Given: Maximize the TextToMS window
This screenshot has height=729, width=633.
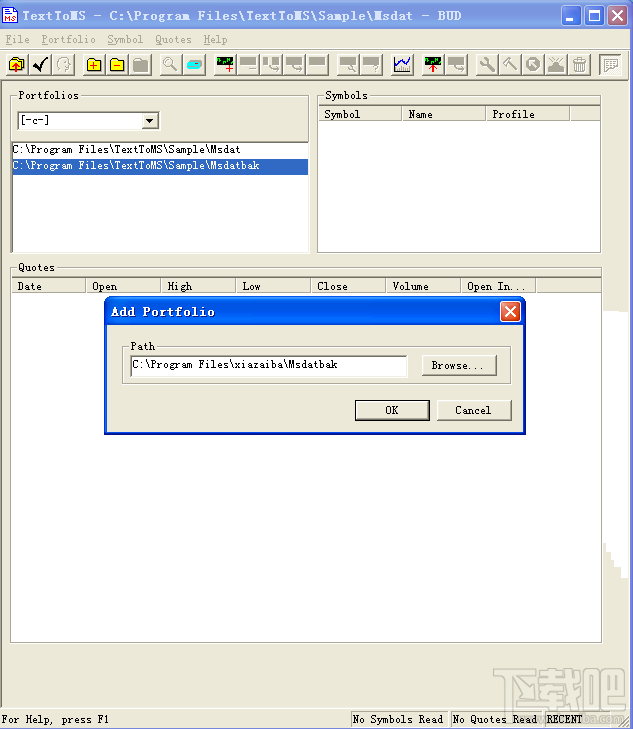Looking at the screenshot, I should [x=594, y=16].
